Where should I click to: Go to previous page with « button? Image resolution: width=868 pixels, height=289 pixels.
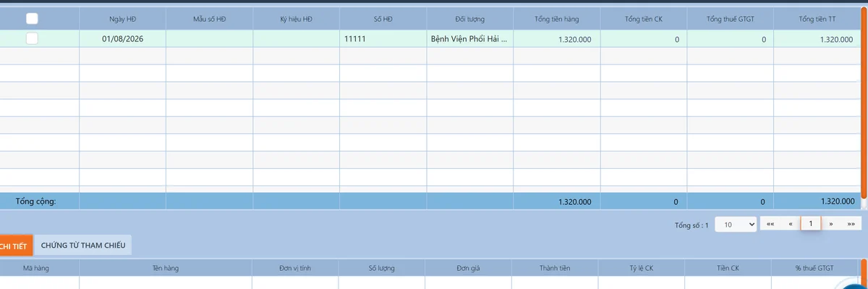point(791,225)
